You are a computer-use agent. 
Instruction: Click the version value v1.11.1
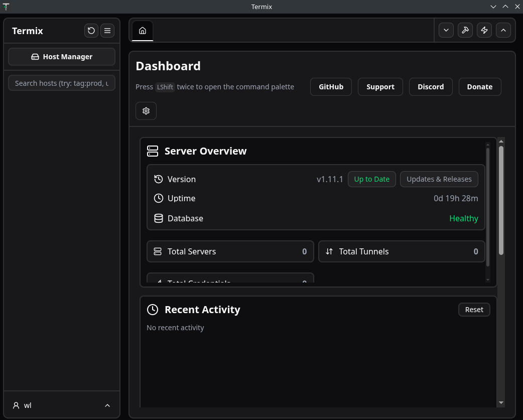tap(330, 179)
